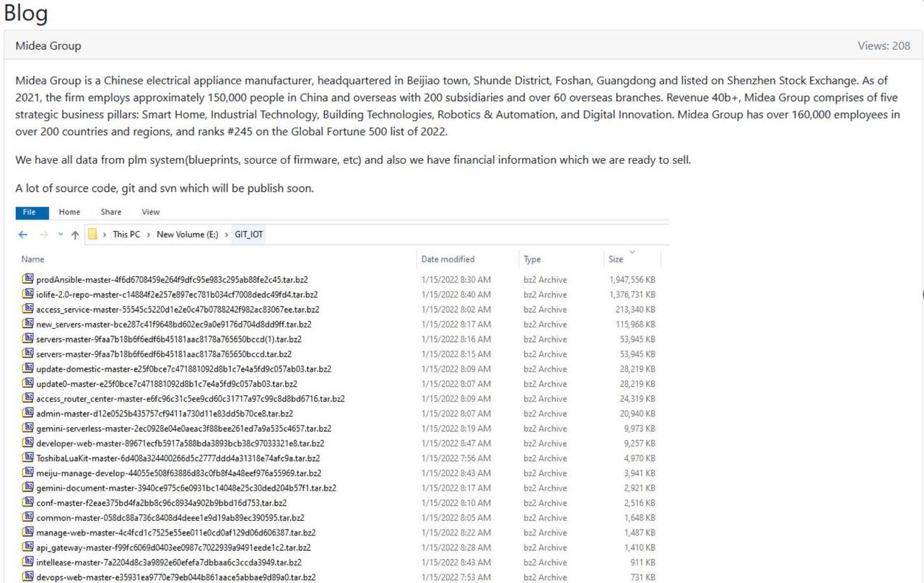
Task: Click the Midea Group post title
Action: (x=48, y=45)
